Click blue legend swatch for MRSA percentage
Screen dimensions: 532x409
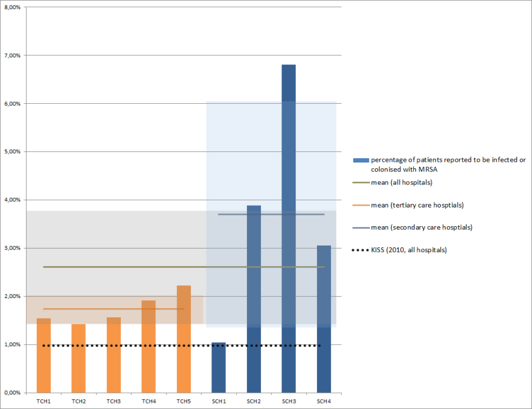pos(361,160)
